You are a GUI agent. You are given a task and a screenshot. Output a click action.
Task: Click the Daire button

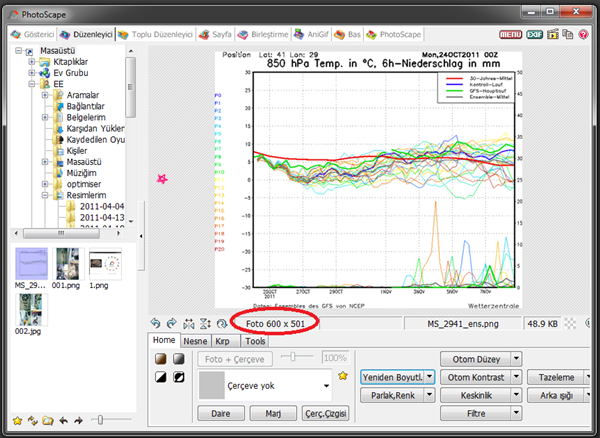tap(221, 412)
